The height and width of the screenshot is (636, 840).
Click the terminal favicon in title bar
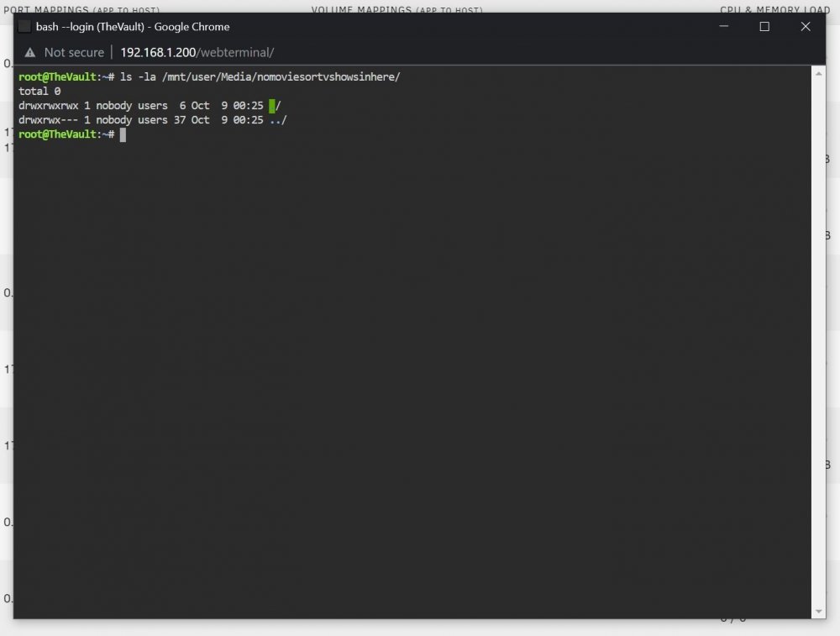coord(24,27)
